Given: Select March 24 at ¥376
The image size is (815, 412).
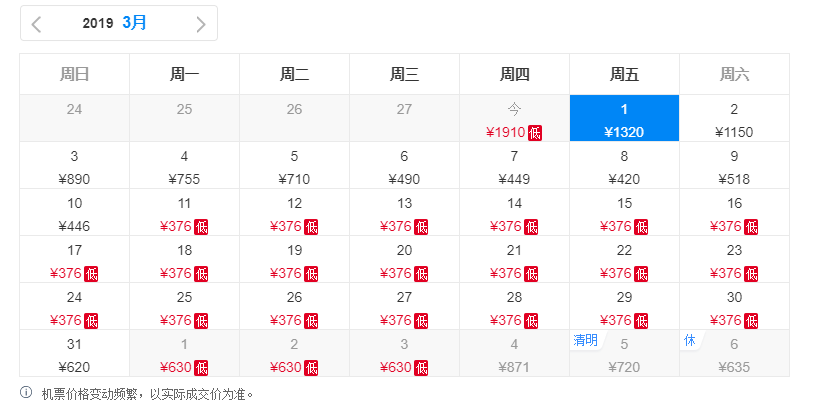Looking at the screenshot, I should tap(74, 307).
